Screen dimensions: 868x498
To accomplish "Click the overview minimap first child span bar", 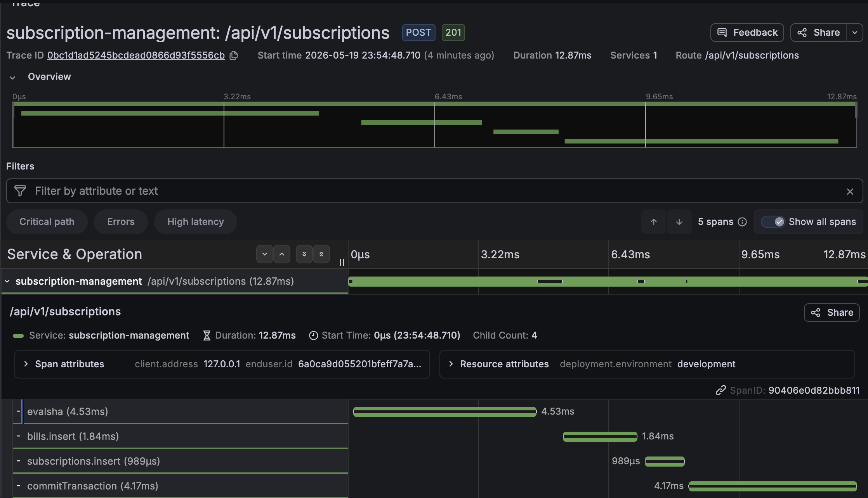I will click(170, 113).
